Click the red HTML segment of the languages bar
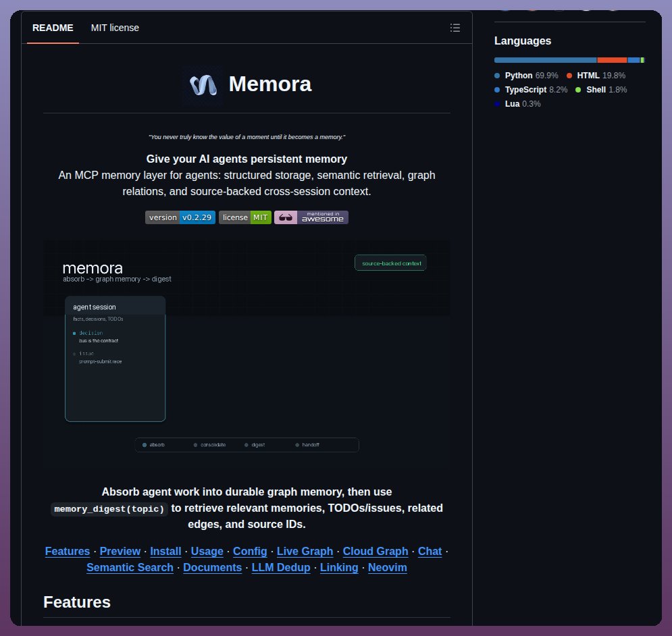The height and width of the screenshot is (636, 672). (x=612, y=60)
